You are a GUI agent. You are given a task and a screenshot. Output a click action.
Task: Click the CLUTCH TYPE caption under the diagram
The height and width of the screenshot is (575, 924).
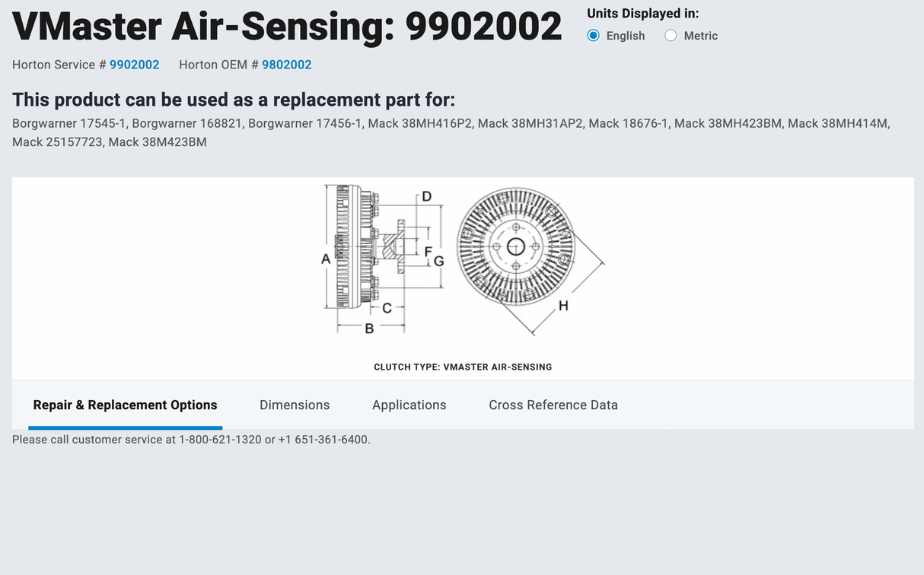(463, 367)
